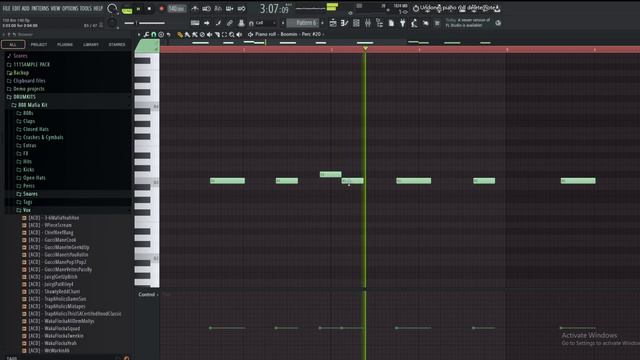Click the master pitch knob
640x360 pixels.
111,23
